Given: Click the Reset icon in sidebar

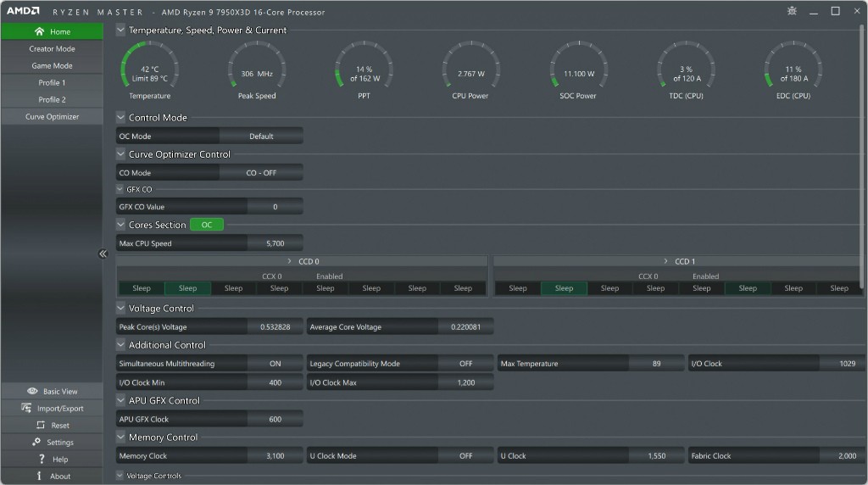Looking at the screenshot, I should 40,425.
